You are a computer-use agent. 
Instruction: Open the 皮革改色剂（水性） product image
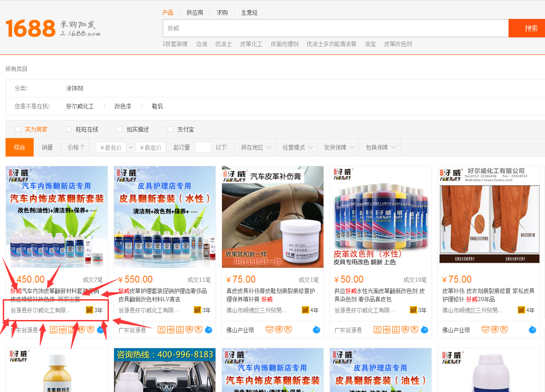click(x=381, y=217)
